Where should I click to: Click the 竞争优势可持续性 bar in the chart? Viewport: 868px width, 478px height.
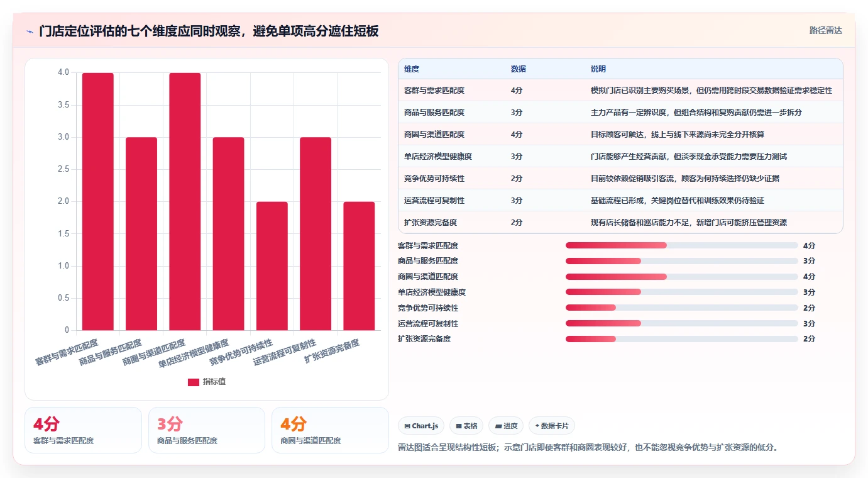pyautogui.click(x=272, y=266)
